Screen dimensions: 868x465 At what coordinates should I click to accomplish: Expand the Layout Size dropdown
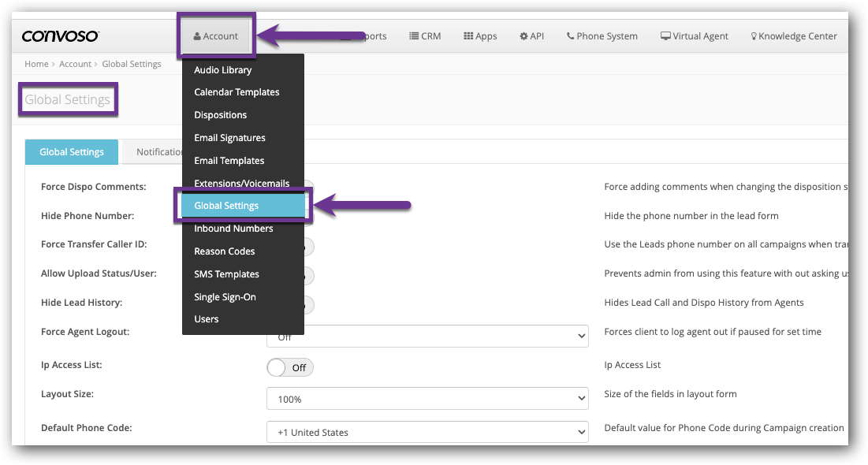(427, 399)
